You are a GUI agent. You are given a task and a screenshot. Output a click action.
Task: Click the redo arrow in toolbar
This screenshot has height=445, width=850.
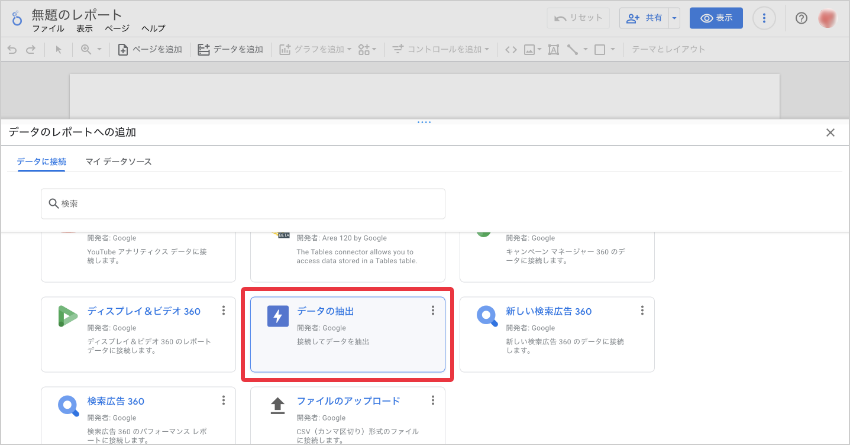point(31,49)
